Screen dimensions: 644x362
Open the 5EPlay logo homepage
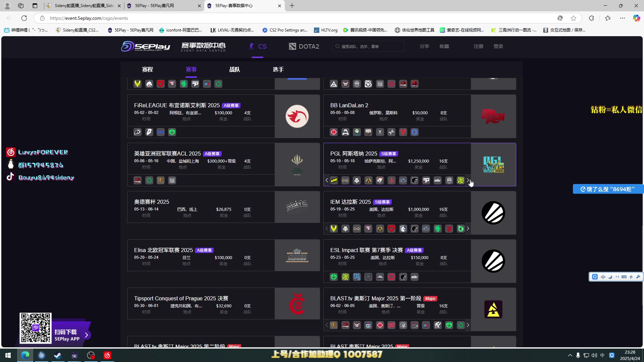146,46
